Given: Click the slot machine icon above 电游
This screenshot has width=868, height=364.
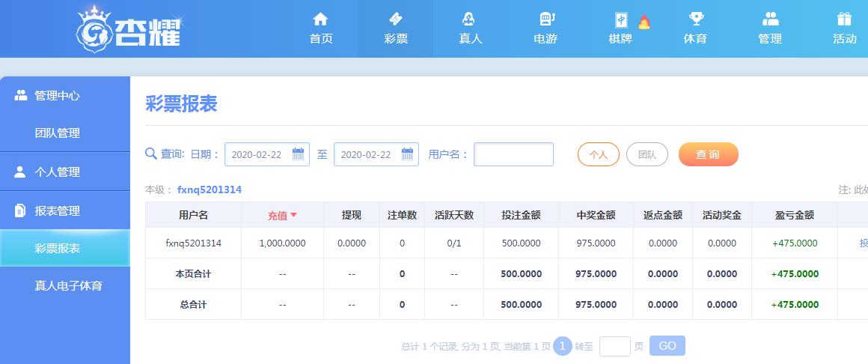Looking at the screenshot, I should pos(547,19).
